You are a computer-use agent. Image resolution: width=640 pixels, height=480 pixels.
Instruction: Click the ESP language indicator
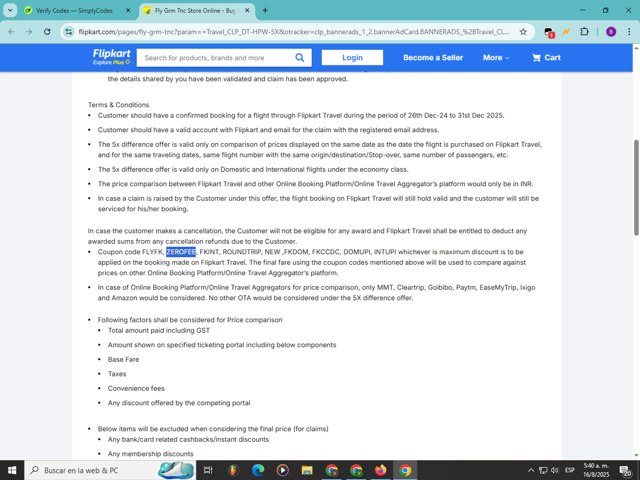570,470
